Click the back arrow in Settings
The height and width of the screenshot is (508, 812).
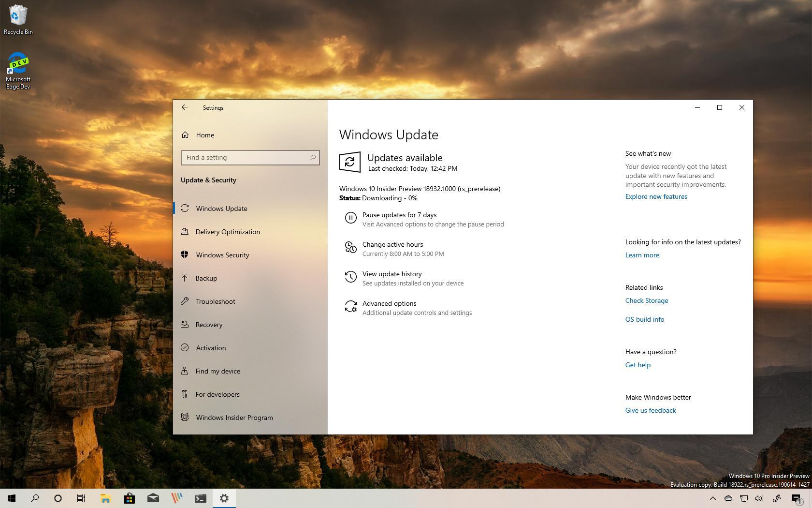[185, 107]
